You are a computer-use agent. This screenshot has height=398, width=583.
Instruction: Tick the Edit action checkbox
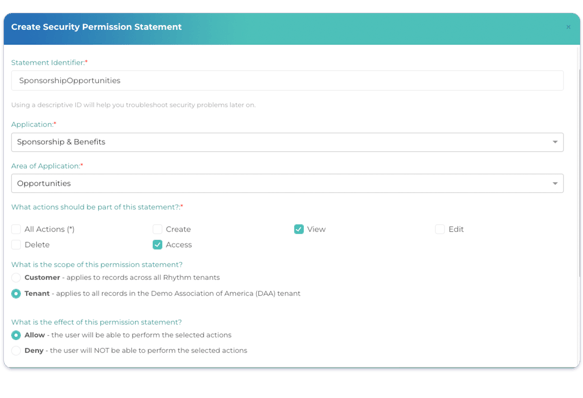point(440,229)
